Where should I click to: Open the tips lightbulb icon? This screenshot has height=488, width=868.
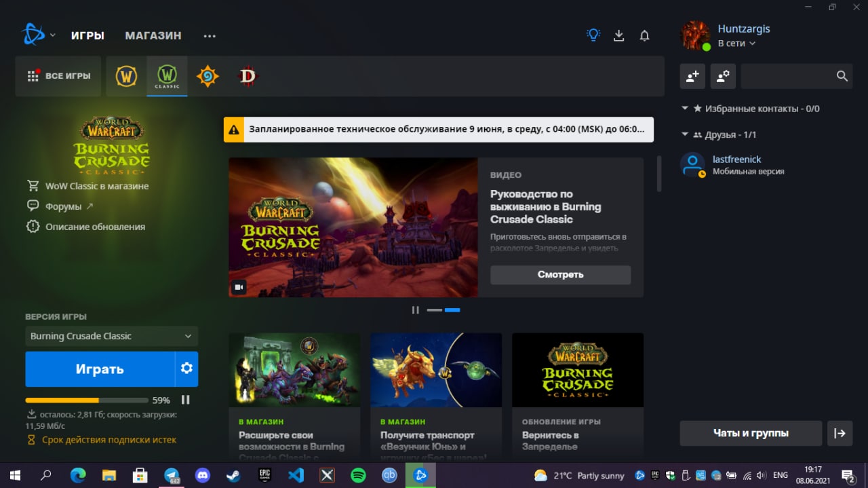click(593, 35)
